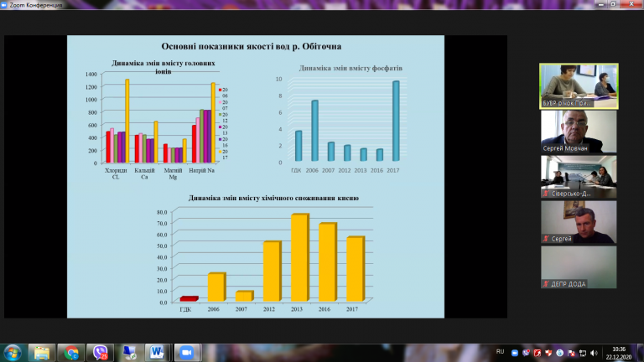This screenshot has height=362, width=644.
Task: Click the Хлориди CL axis label
Action: (x=116, y=173)
